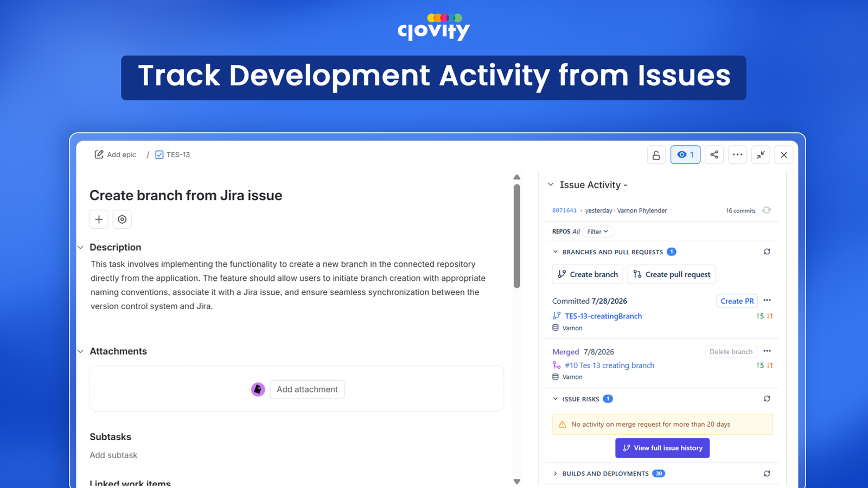Close the issue dialog with X

tap(784, 155)
